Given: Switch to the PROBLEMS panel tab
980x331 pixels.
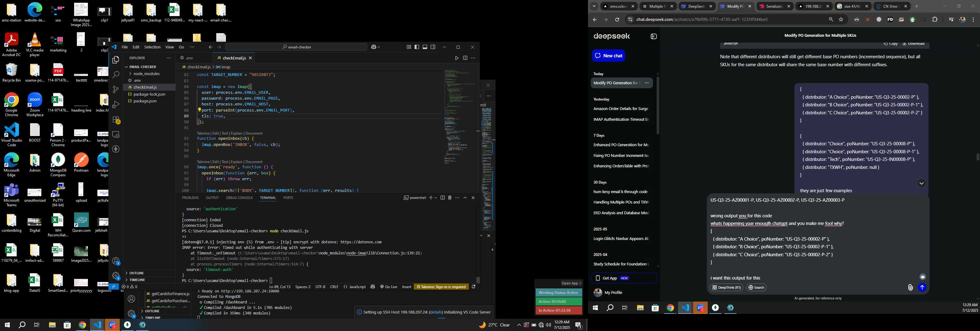Looking at the screenshot, I should [x=190, y=198].
